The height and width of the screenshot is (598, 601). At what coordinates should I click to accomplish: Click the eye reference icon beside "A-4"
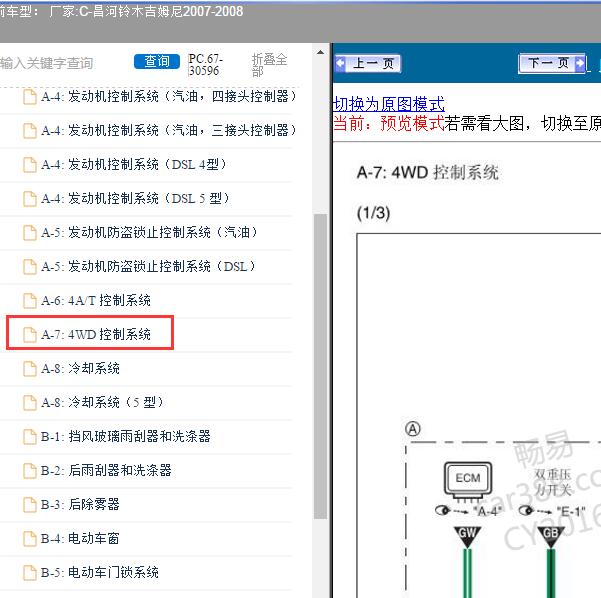click(x=443, y=510)
